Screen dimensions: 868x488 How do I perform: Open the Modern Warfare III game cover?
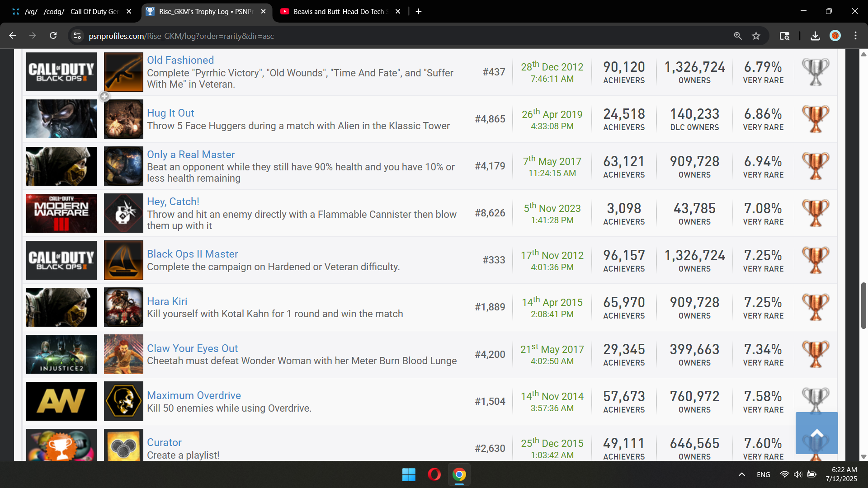click(61, 213)
